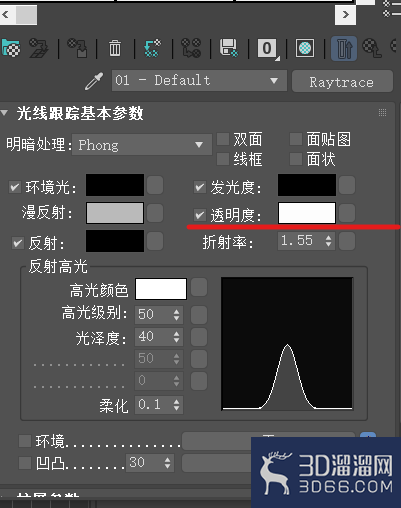The image size is (401, 508).
Task: Click Put Material to Scene icon
Action: click(39, 48)
